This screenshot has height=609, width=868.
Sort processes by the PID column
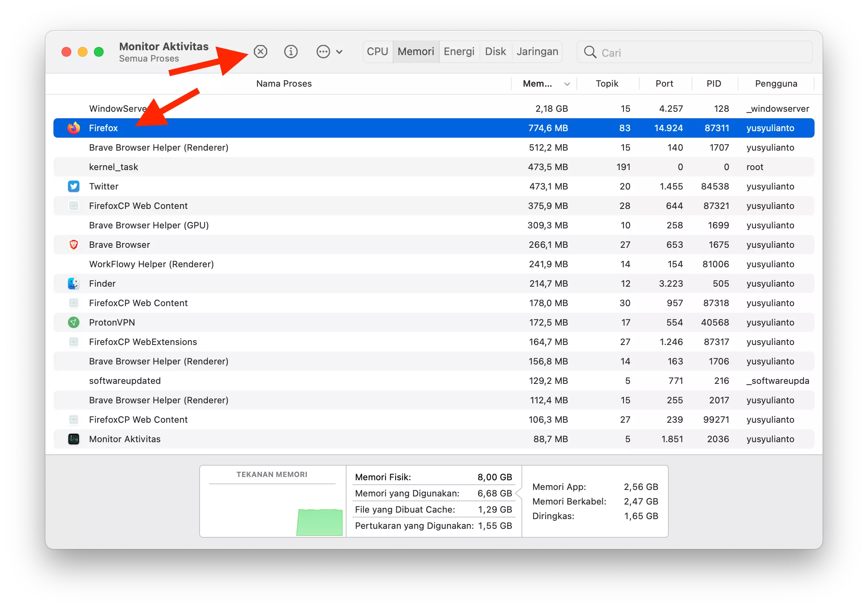714,83
